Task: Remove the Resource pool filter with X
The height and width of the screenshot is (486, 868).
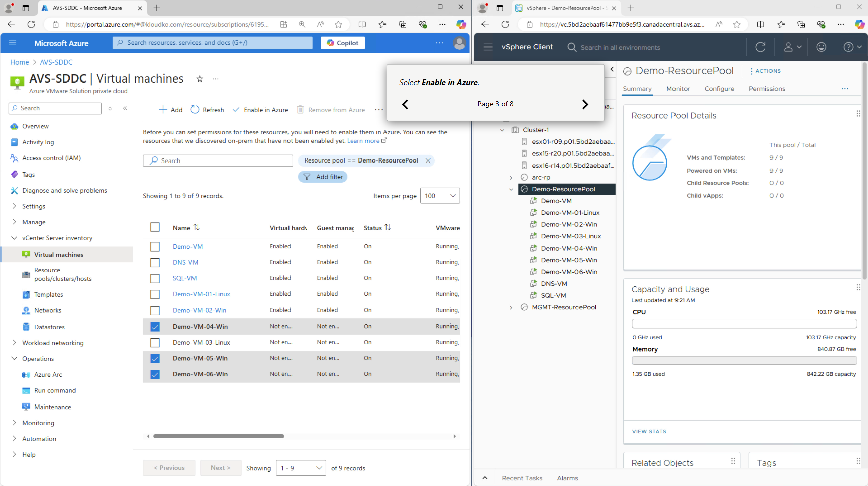Action: (x=428, y=160)
